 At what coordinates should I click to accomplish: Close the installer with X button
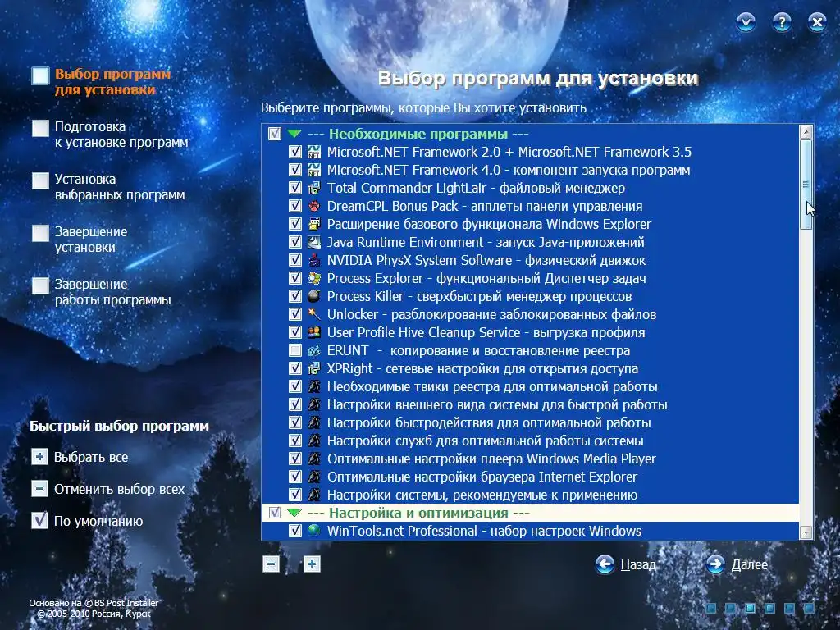pos(817,22)
